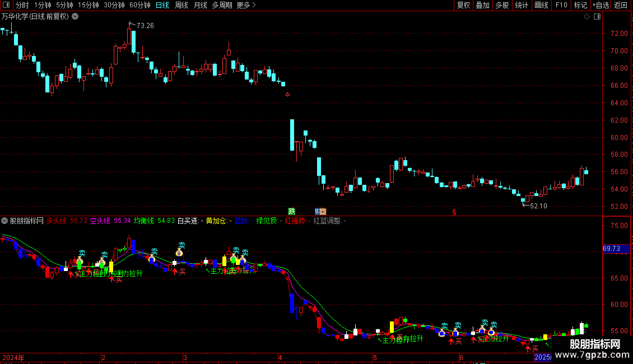Screen dimensions: 633x364
Task: Expand the 更多 more periods menu
Action: click(246, 5)
